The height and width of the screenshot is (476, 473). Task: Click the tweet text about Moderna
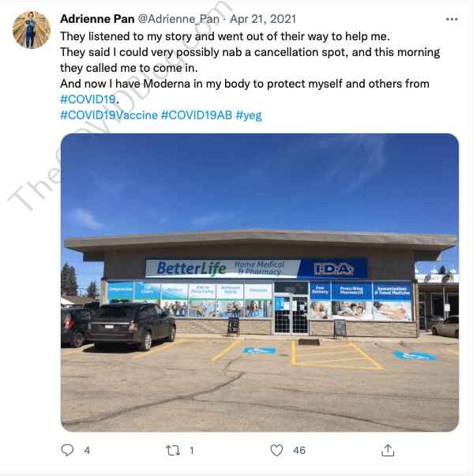[x=244, y=84]
